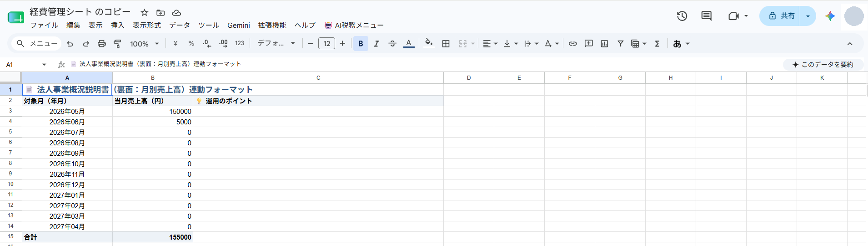Open the font family dropdown
The width and height of the screenshot is (868, 246).
pyautogui.click(x=276, y=43)
